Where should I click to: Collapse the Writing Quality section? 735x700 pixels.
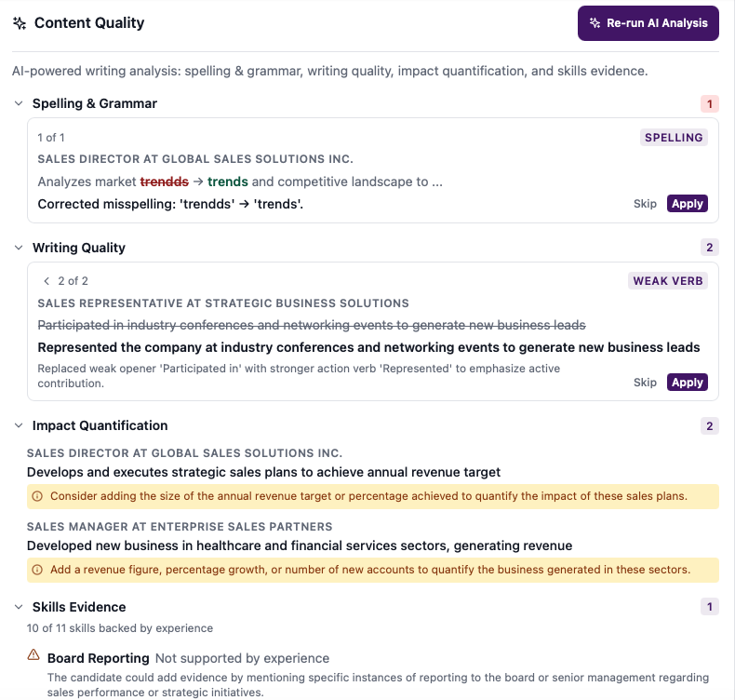click(x=19, y=248)
